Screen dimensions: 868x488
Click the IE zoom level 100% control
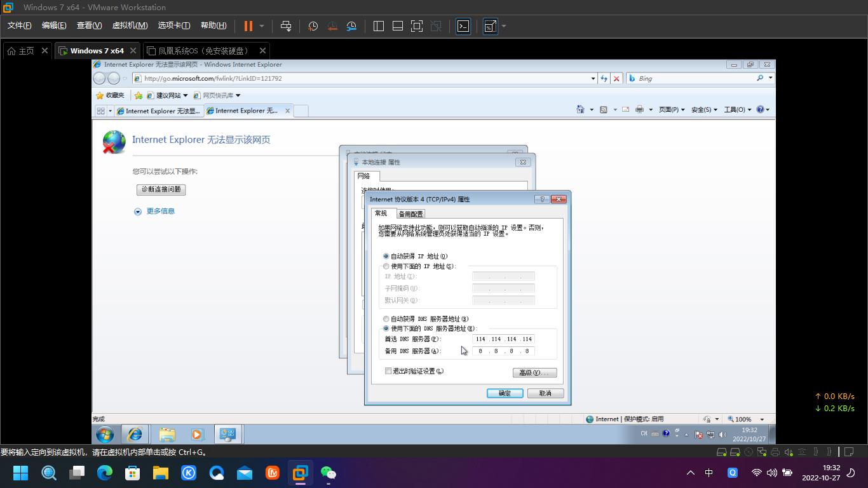pyautogui.click(x=746, y=419)
